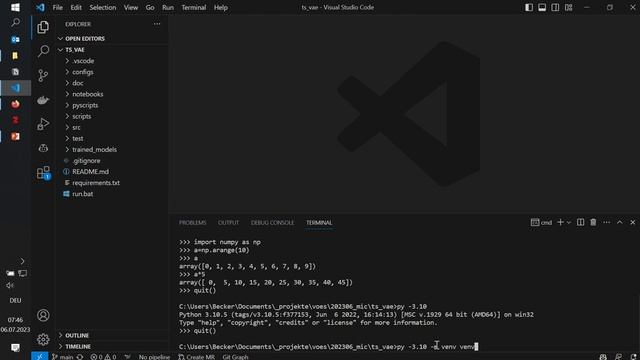
Task: Click the DEU language indicator
Action: (x=16, y=300)
